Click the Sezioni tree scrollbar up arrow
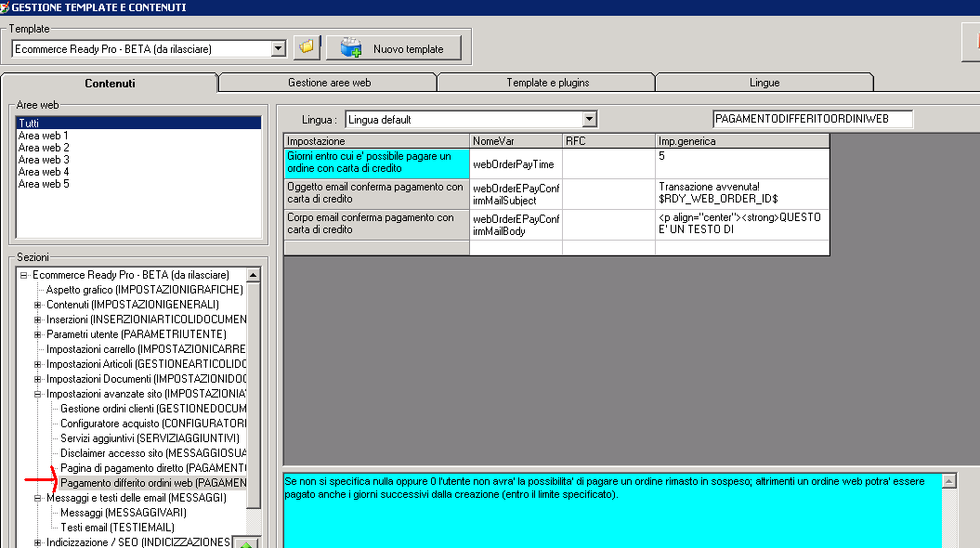The height and width of the screenshot is (548, 980). [x=253, y=275]
